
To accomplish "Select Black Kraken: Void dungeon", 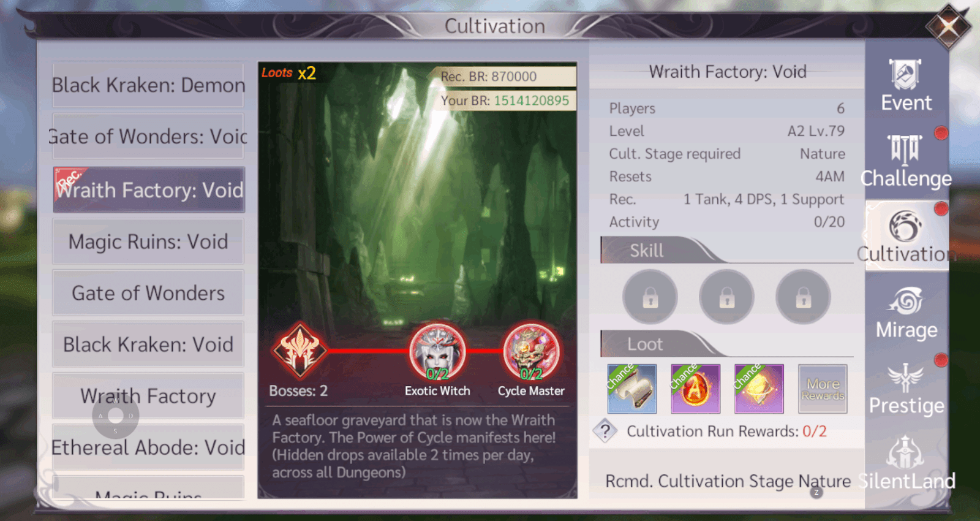I will click(148, 344).
